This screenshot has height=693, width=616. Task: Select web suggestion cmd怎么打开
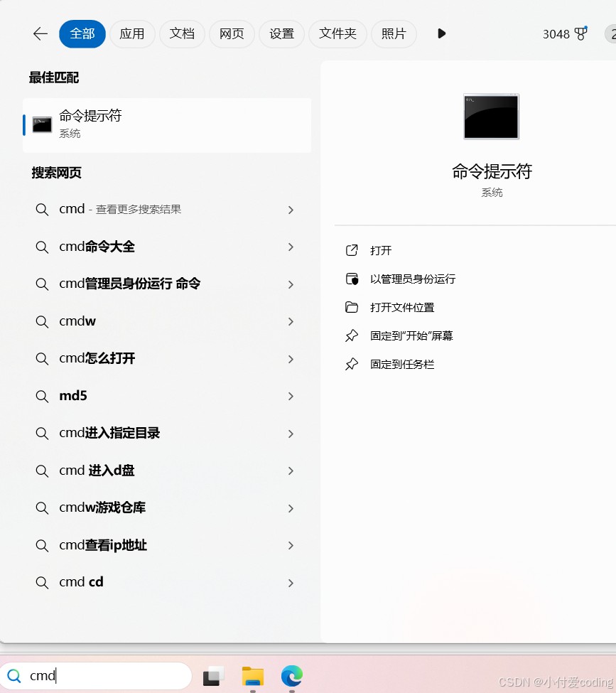167,358
